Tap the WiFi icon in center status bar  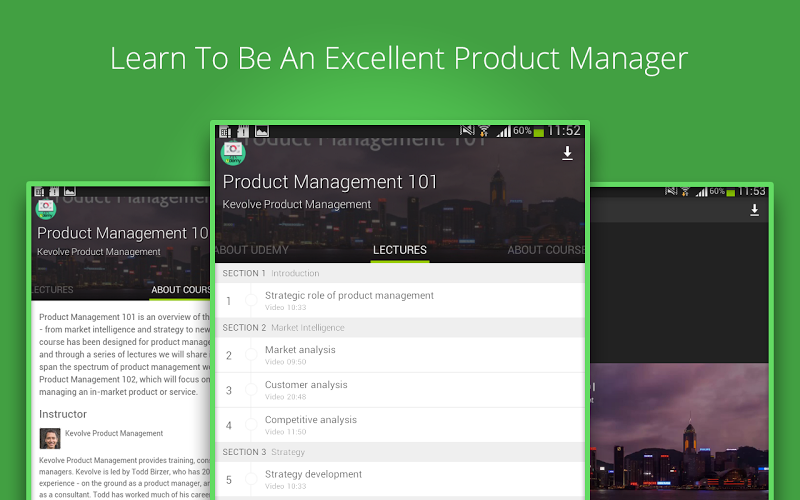click(484, 131)
